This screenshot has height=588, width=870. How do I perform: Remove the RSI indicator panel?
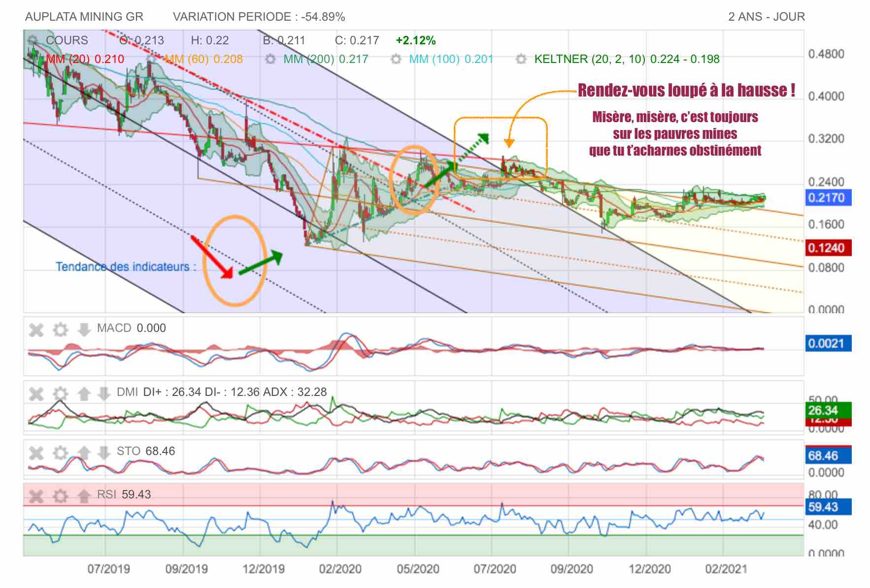click(x=36, y=496)
